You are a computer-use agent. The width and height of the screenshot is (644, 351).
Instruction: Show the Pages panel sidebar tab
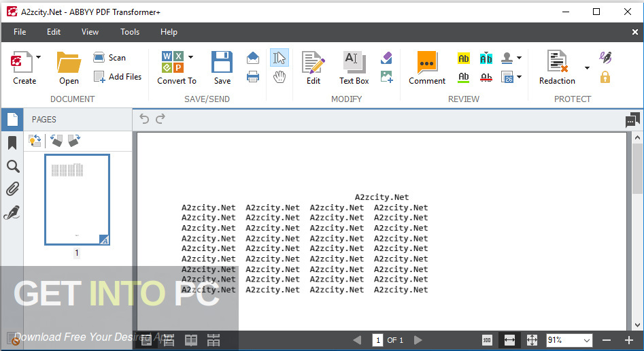12,120
